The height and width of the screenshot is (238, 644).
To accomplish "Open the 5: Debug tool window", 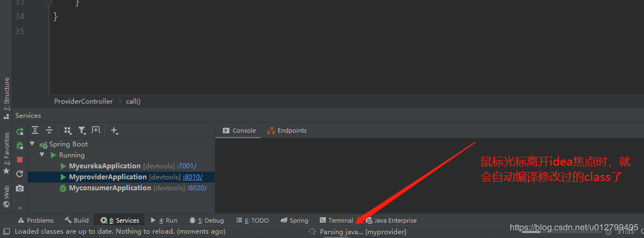I will 206,220.
